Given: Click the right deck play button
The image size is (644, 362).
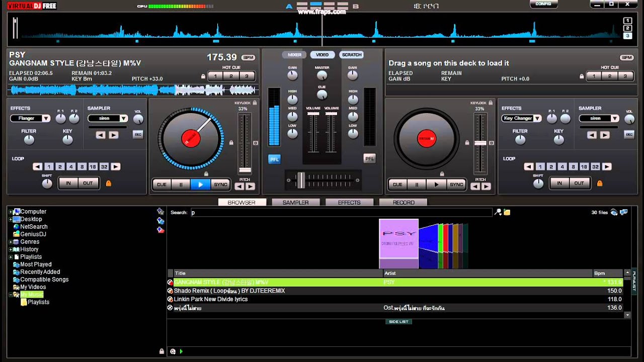Looking at the screenshot, I should click(436, 185).
